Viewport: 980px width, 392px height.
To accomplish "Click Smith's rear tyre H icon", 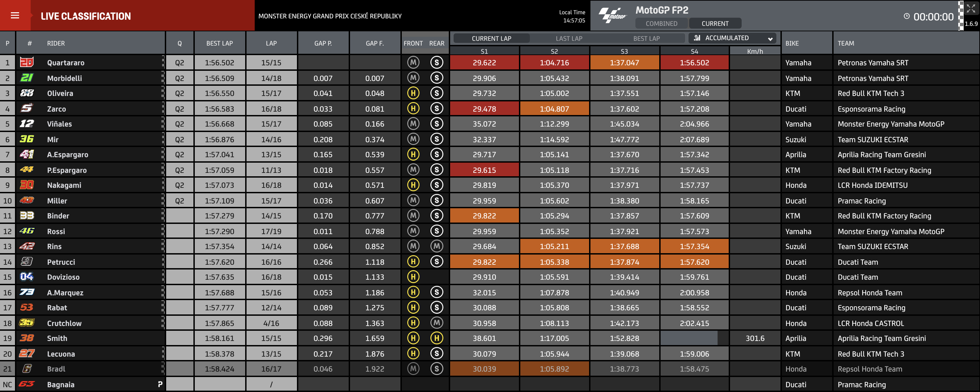I will click(x=437, y=338).
